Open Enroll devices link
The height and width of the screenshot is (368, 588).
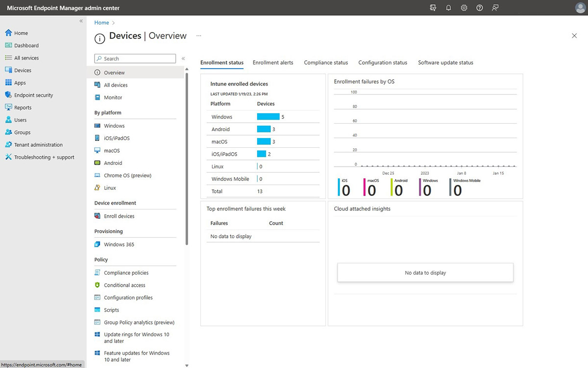119,216
